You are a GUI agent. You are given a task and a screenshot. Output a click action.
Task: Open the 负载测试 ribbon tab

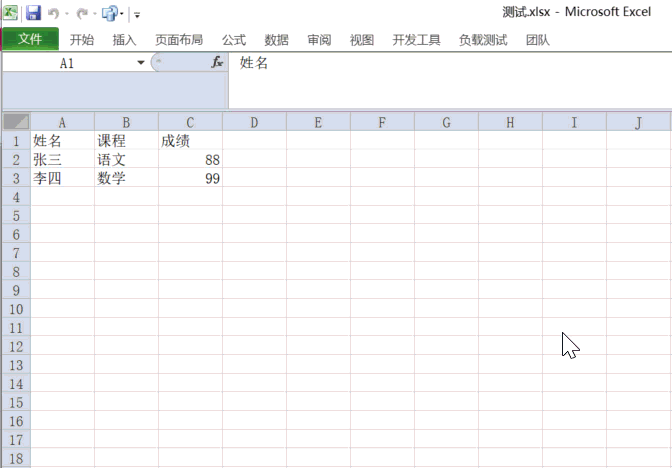483,40
